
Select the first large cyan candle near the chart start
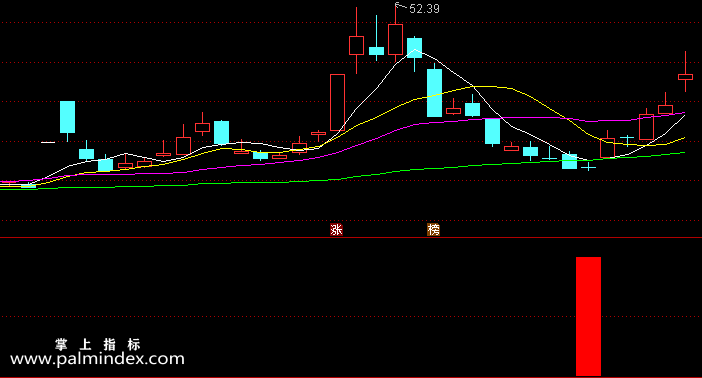(68, 117)
